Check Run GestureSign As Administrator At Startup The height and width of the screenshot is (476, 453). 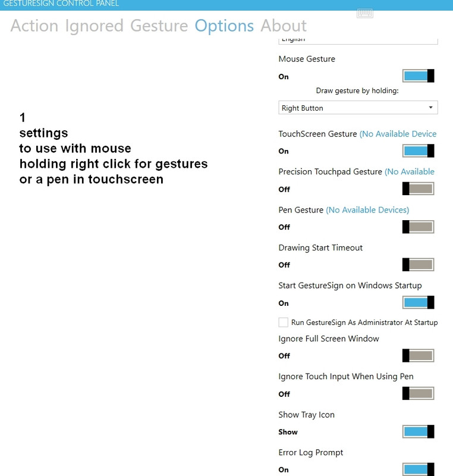pyautogui.click(x=283, y=322)
